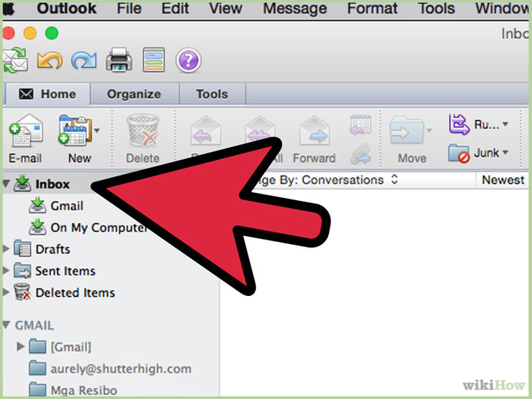The image size is (532, 399).
Task: Click the Junk folder icon
Action: click(459, 153)
